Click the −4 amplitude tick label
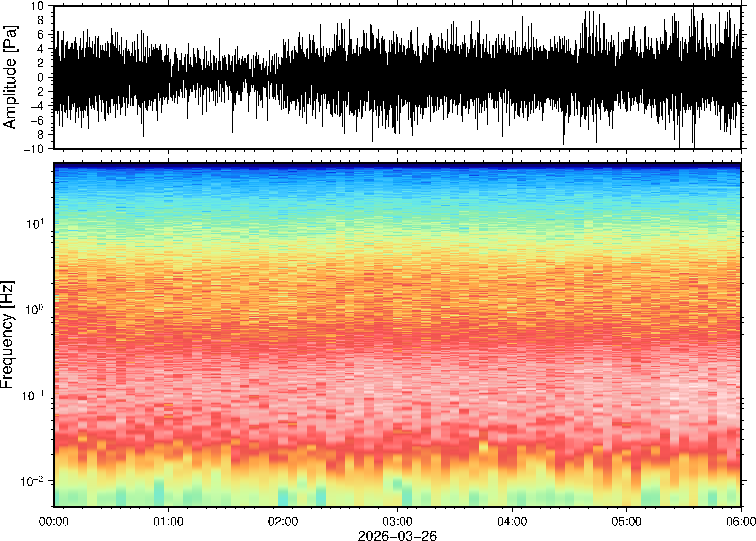Screen dimensions: 756x541 [x=37, y=106]
